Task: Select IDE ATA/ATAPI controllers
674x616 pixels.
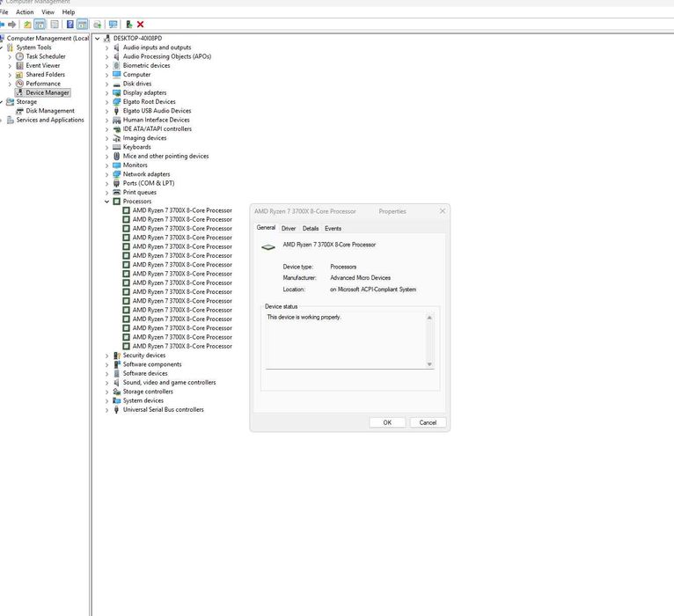Action: coord(158,129)
